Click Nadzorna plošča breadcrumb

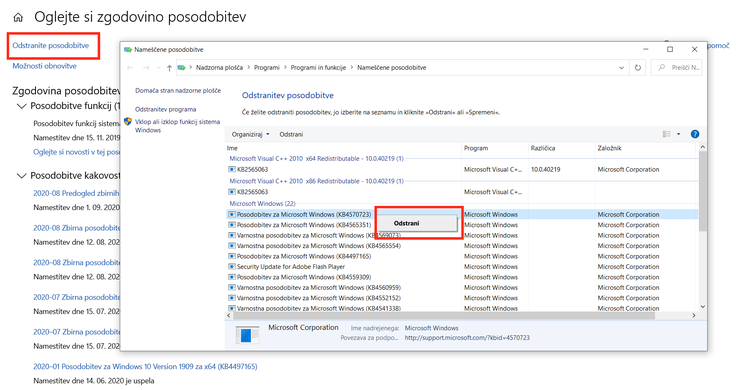[x=219, y=68]
